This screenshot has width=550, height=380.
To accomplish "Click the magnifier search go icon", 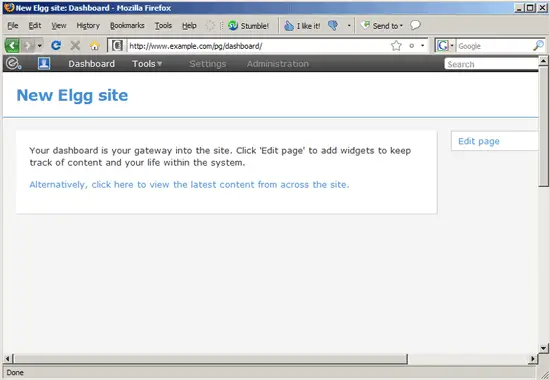I will click(538, 46).
